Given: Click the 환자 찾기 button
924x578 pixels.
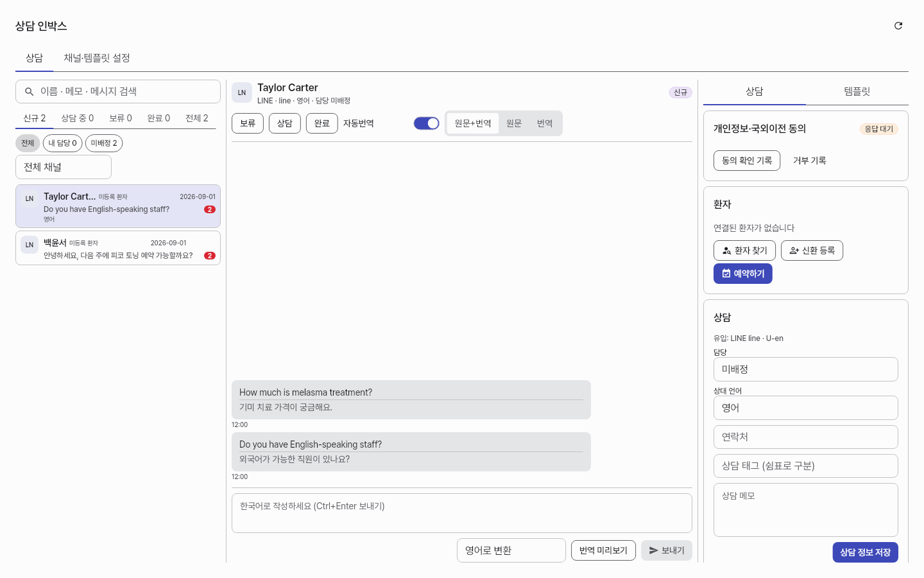Looking at the screenshot, I should [x=744, y=250].
